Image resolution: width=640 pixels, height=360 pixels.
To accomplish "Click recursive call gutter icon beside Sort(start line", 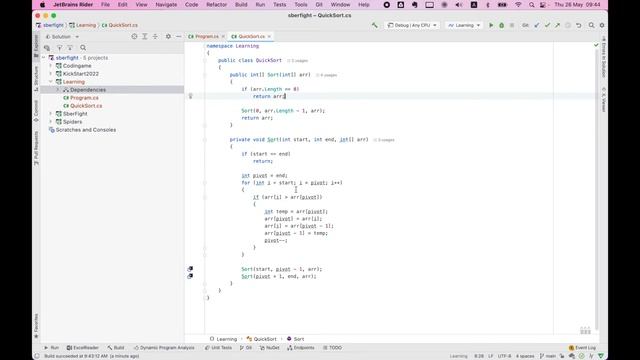I will pyautogui.click(x=190, y=269).
